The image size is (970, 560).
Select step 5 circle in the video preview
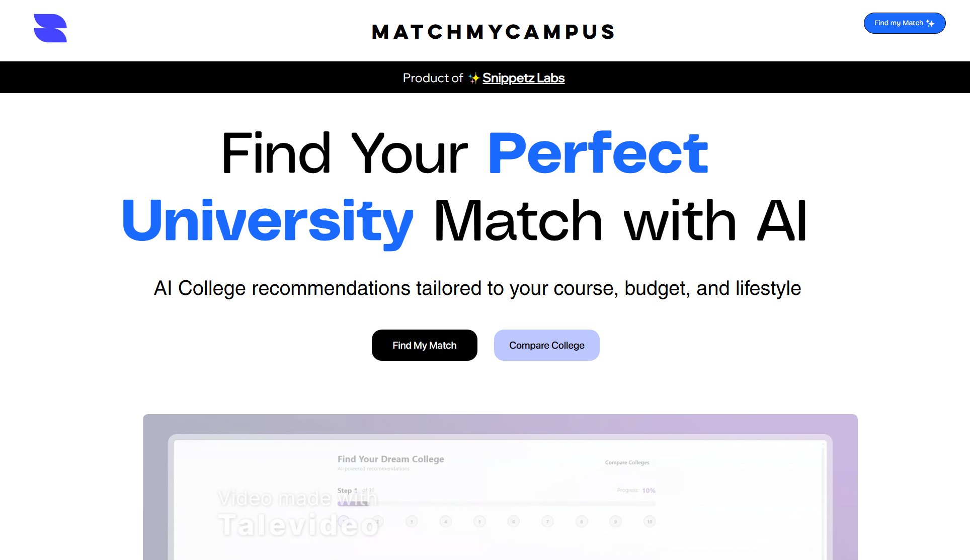coord(479,522)
